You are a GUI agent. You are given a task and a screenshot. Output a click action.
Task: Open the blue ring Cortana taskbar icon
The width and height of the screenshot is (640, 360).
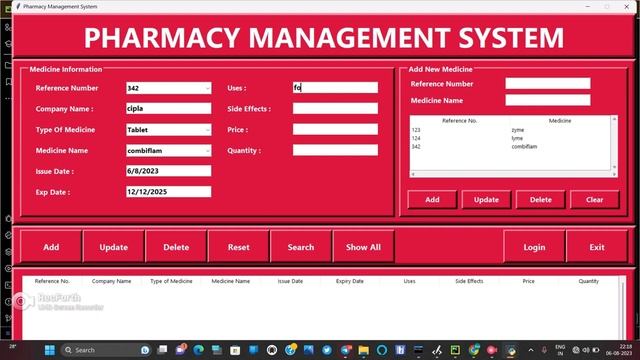[382, 350]
